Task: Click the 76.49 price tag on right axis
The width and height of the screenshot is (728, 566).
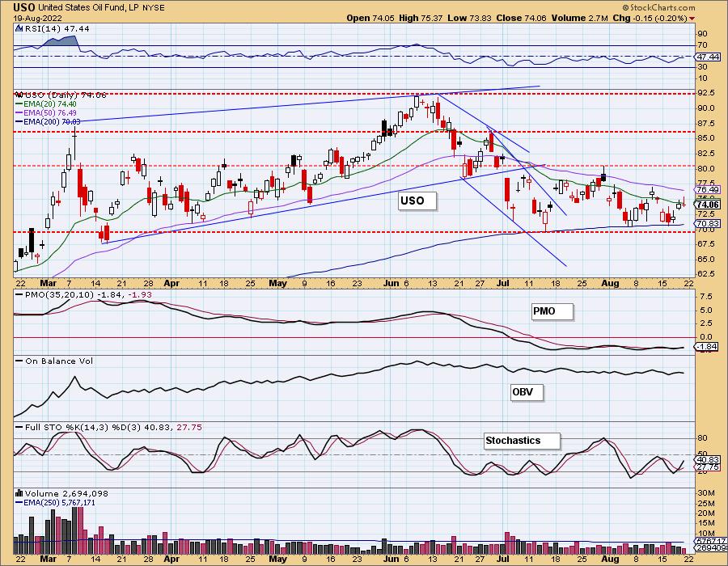Action: point(708,189)
